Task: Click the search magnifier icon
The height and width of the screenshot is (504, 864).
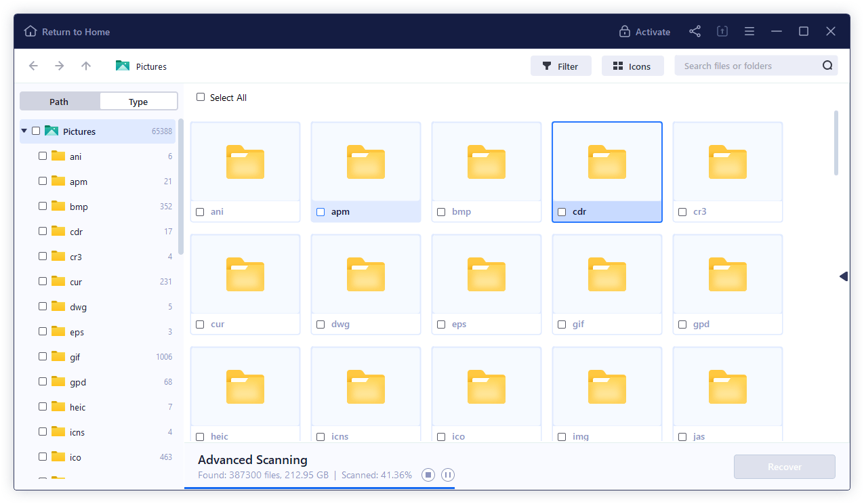Action: (827, 65)
